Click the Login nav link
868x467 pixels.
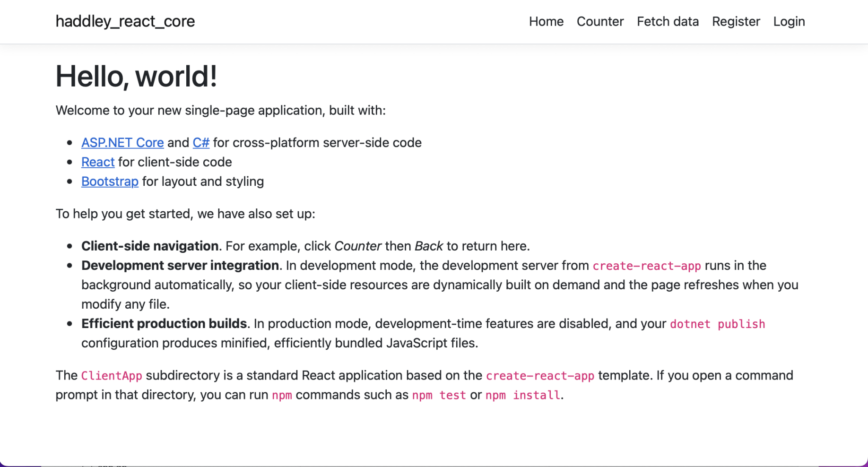click(789, 21)
